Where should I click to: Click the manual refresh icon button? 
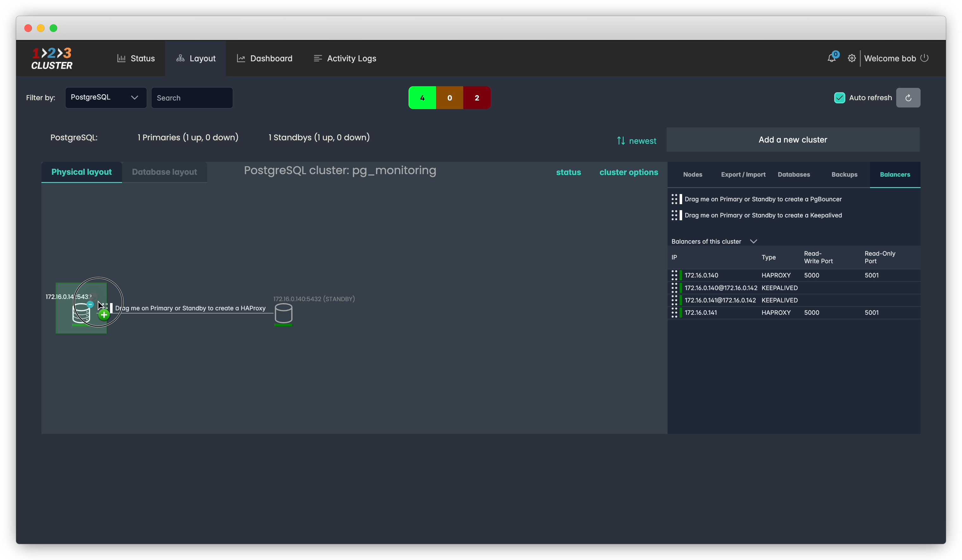pyautogui.click(x=908, y=98)
